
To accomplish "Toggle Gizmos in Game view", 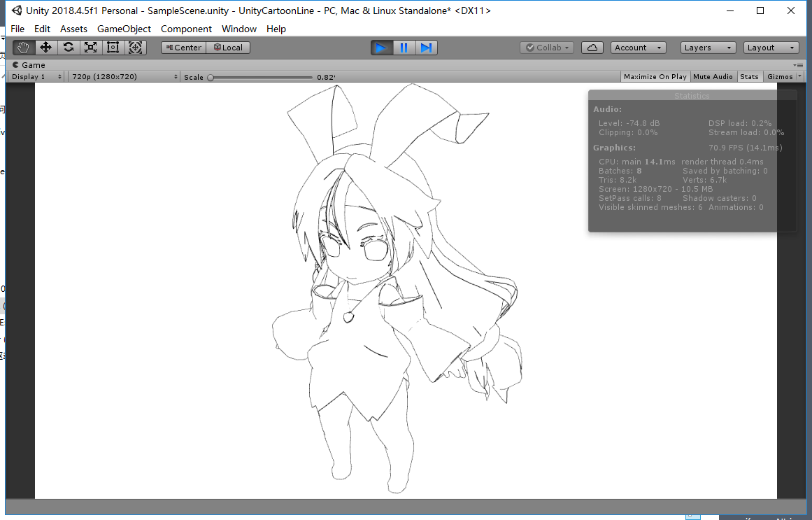I will click(779, 77).
